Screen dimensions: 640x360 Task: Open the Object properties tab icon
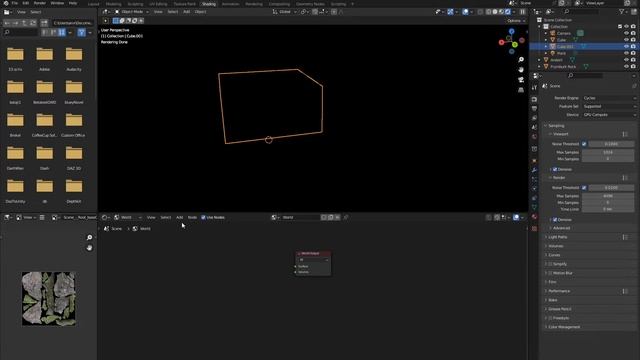[534, 161]
